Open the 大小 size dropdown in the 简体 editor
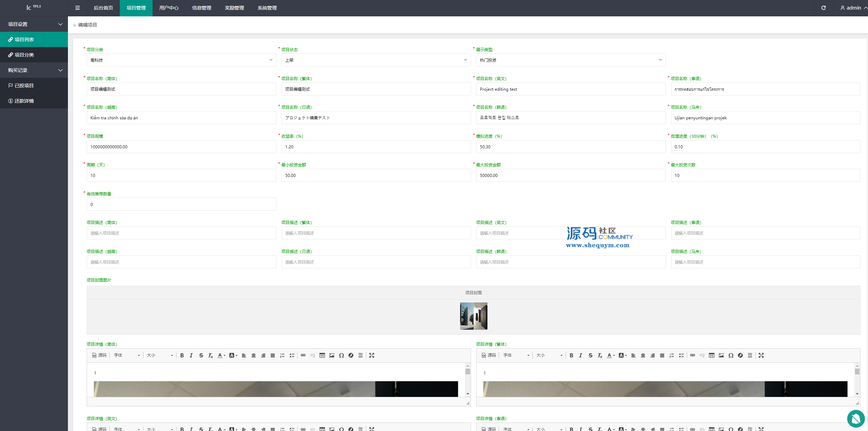The image size is (868, 431). tap(160, 355)
